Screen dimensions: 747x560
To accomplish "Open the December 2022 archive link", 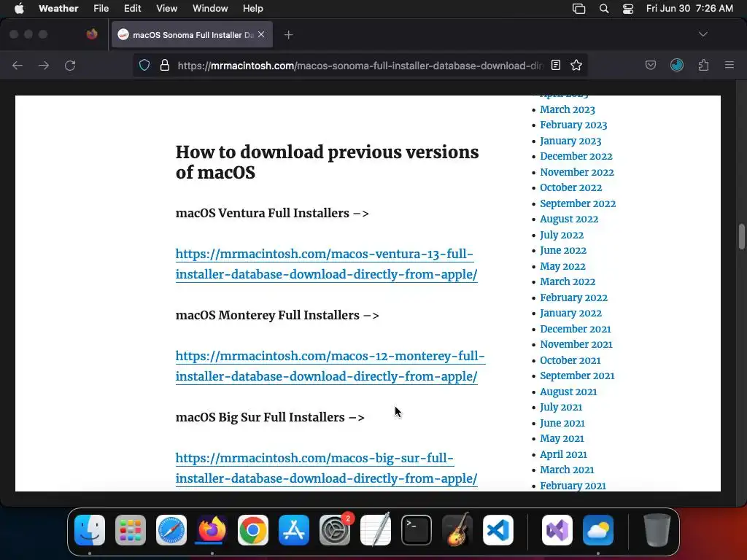I will point(576,156).
